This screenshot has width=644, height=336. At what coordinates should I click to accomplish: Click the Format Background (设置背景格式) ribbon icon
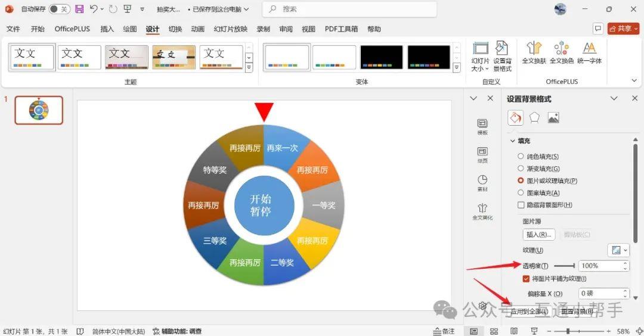502,57
